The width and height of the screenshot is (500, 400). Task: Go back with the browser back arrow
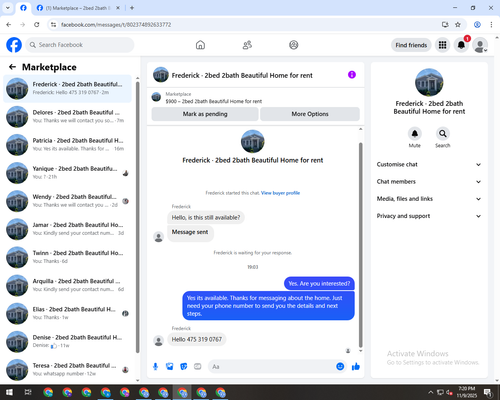click(9, 25)
